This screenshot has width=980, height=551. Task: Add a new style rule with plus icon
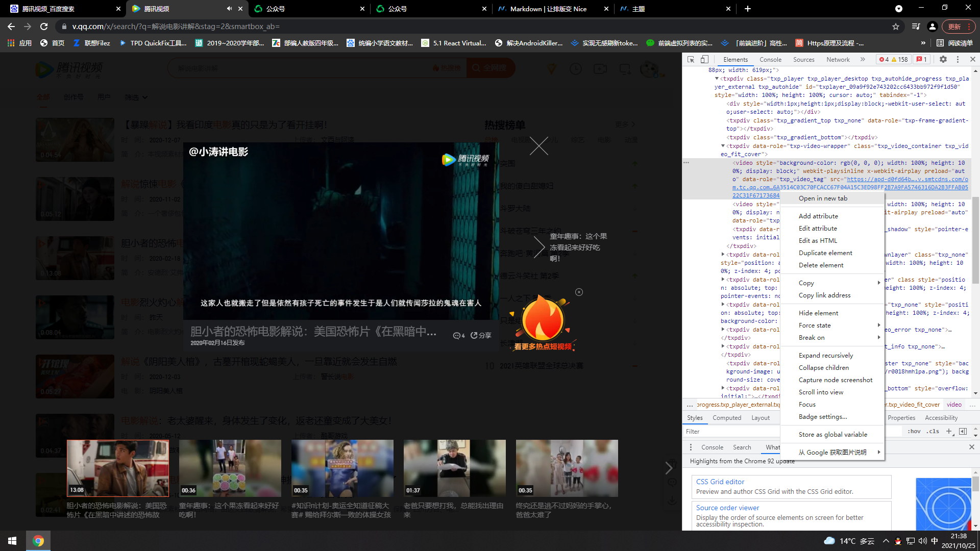pos(949,432)
